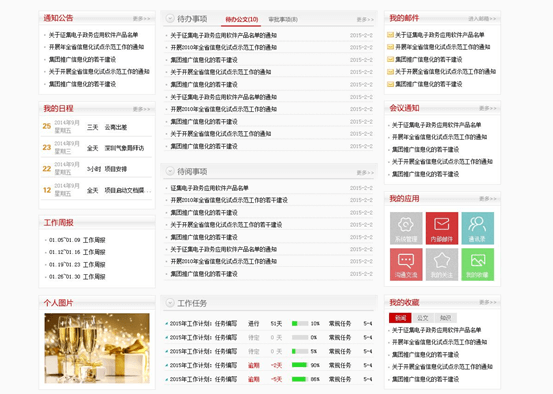Click task icon in the -2天 overdue row
This screenshot has width=553, height=394.
[x=166, y=365]
